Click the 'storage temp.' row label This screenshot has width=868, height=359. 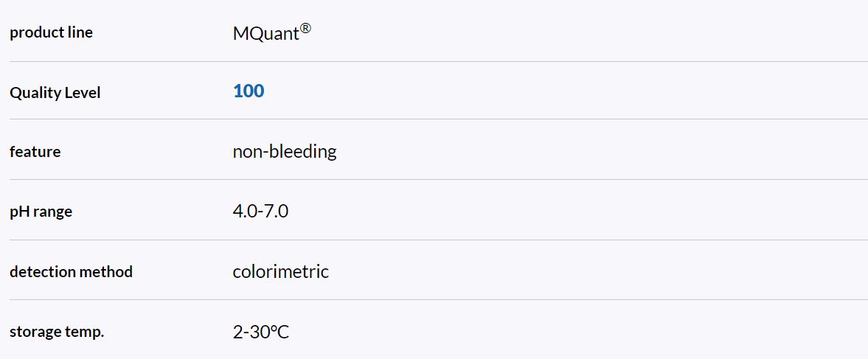click(57, 332)
